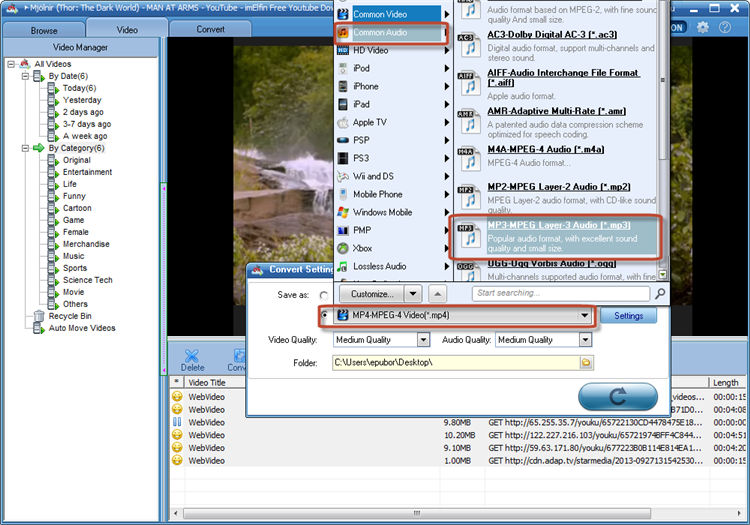Click the Windows Mobile flag icon
Image resolution: width=750 pixels, height=525 pixels.
(343, 212)
